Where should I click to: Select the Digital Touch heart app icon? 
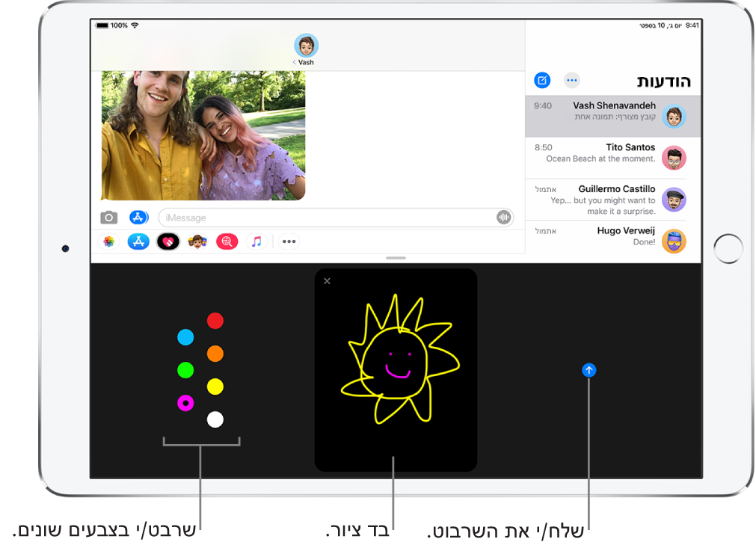pos(168,241)
